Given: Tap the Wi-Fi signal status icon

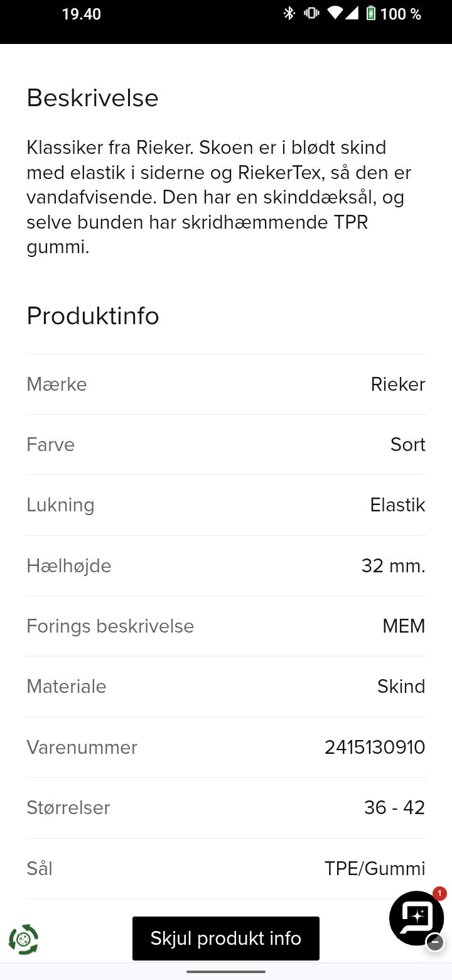Looking at the screenshot, I should click(335, 13).
